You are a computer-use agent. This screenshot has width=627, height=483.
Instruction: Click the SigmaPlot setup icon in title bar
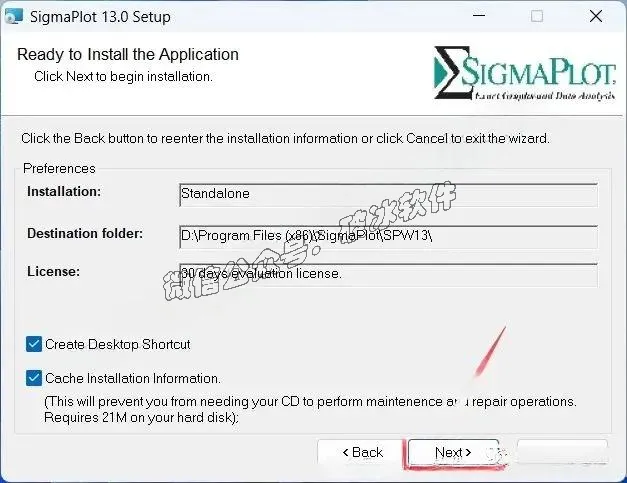pyautogui.click(x=14, y=16)
